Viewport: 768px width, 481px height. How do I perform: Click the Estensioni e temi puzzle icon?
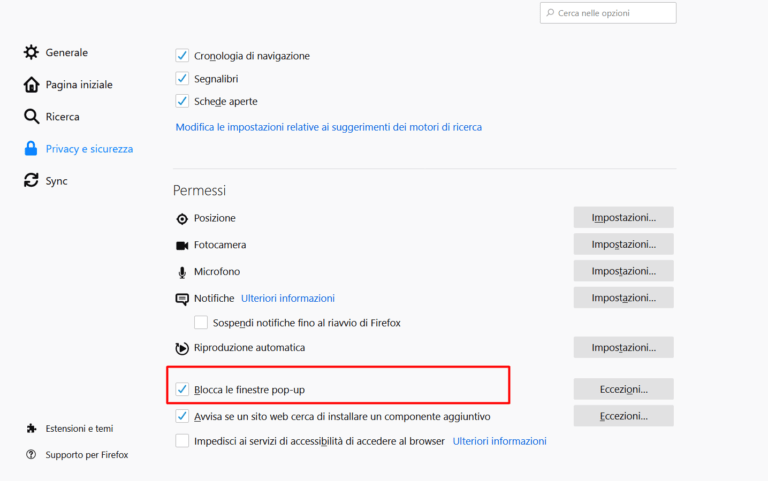32,428
